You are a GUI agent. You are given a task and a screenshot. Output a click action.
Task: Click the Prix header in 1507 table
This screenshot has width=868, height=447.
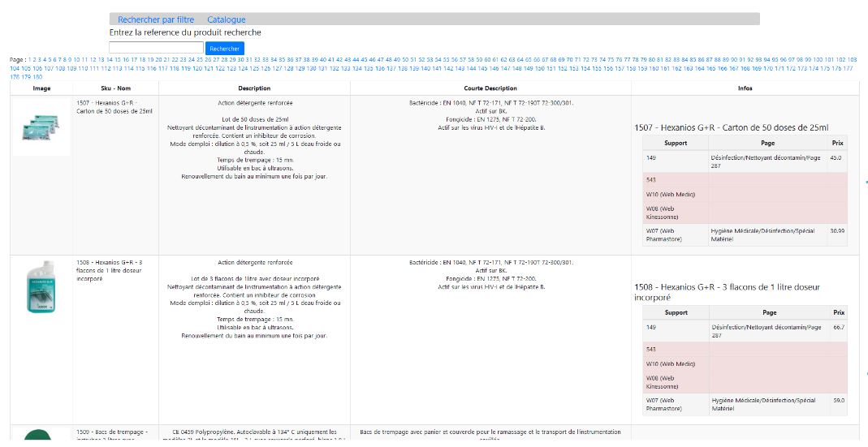[x=838, y=143]
